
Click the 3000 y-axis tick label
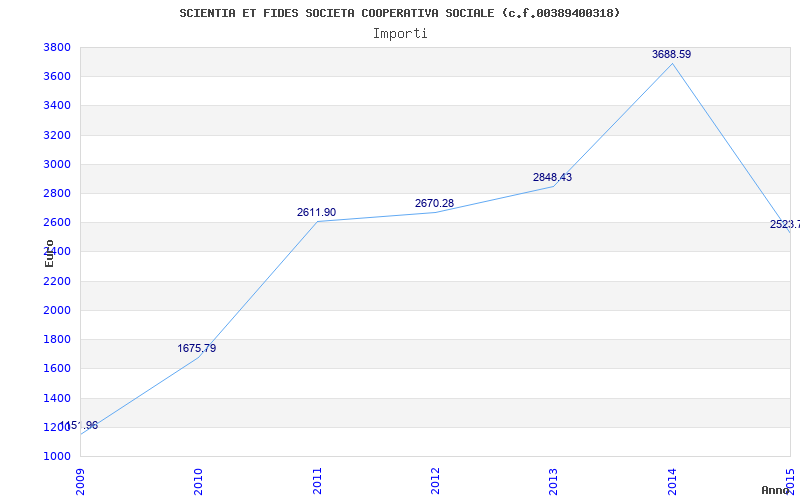click(x=57, y=164)
